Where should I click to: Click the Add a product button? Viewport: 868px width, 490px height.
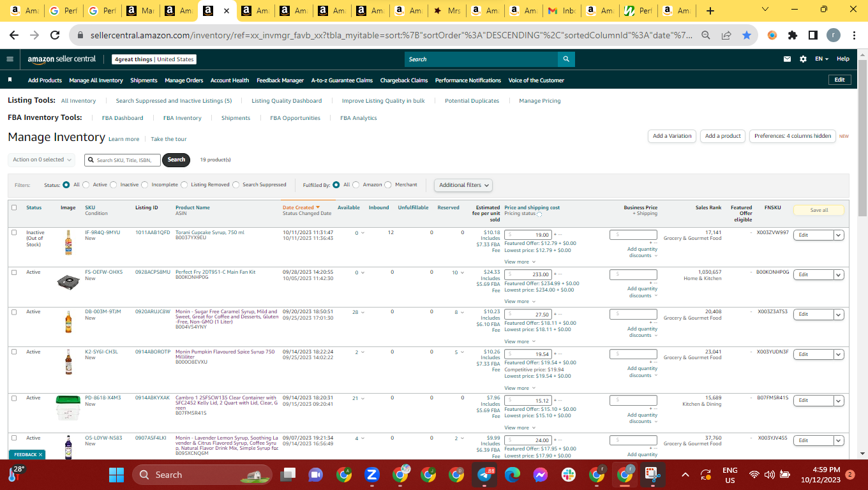pos(723,136)
